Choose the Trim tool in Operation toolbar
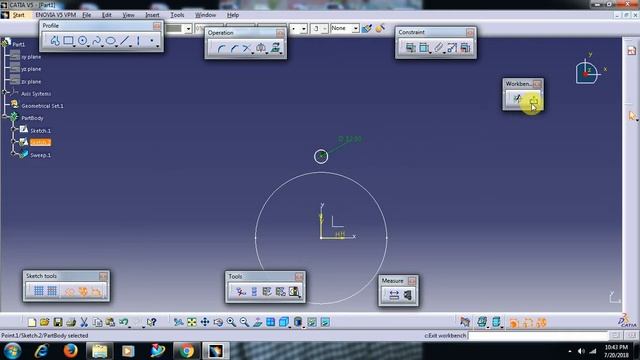The image size is (640, 360). 246,48
